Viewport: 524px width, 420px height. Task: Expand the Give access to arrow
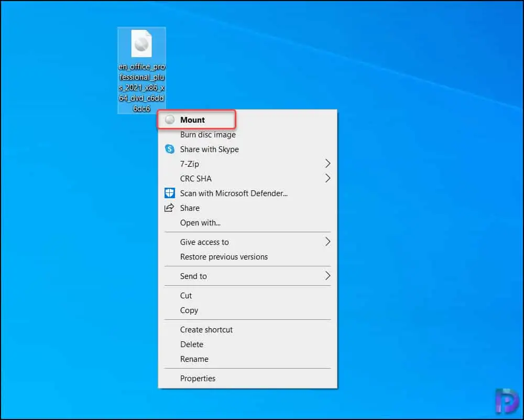(x=328, y=242)
